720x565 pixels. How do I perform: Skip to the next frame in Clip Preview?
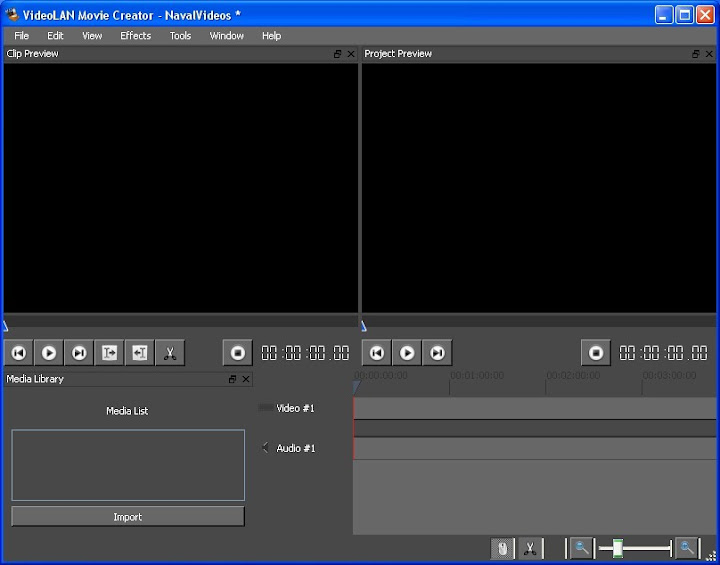(x=79, y=353)
